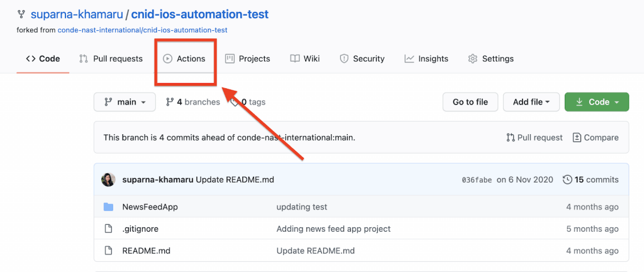Image resolution: width=644 pixels, height=272 pixels.
Task: Open the Actions tab
Action: pos(184,59)
